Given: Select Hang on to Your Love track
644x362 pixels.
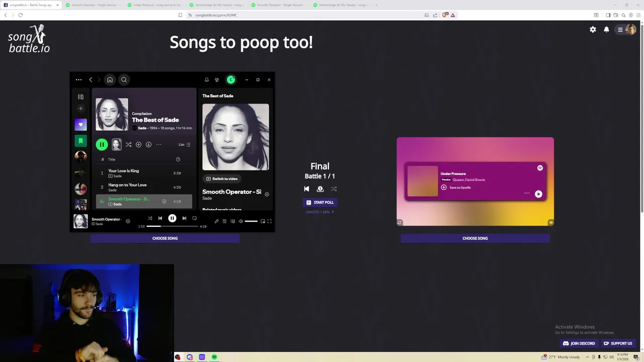Looking at the screenshot, I should click(x=144, y=187).
